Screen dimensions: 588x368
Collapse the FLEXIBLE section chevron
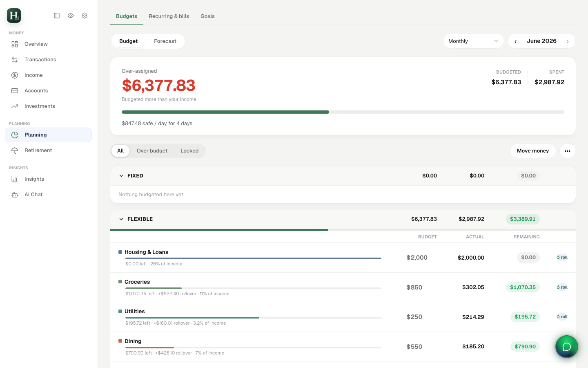click(121, 219)
